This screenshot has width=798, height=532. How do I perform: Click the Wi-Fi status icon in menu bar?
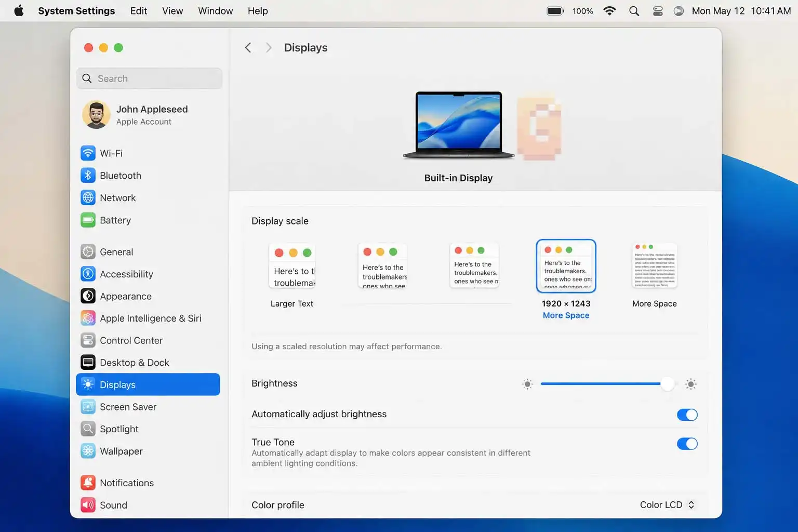[609, 11]
